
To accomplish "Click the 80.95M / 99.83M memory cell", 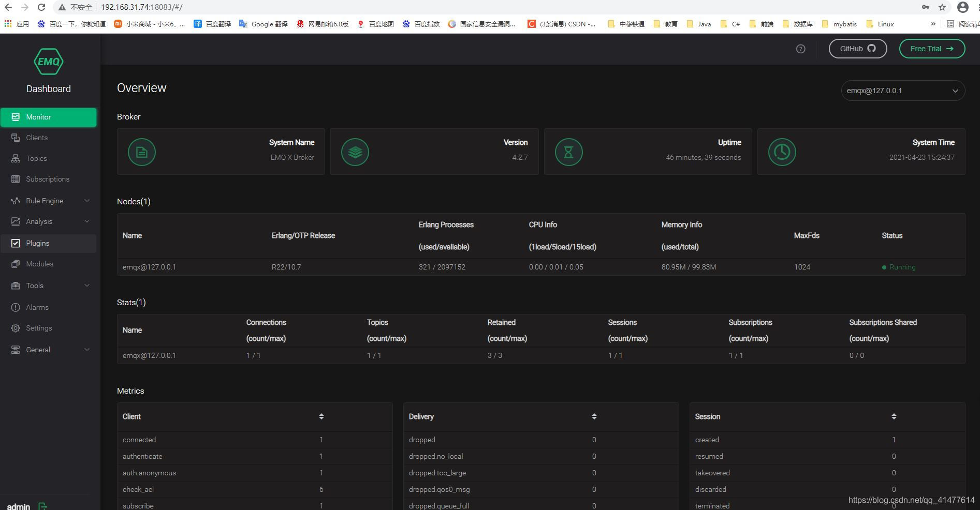I will pyautogui.click(x=689, y=267).
